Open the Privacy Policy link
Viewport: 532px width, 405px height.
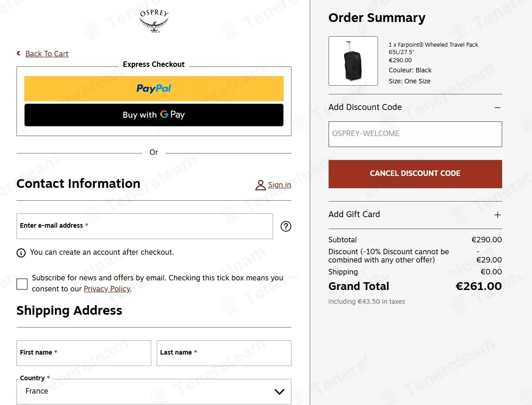pyautogui.click(x=107, y=289)
